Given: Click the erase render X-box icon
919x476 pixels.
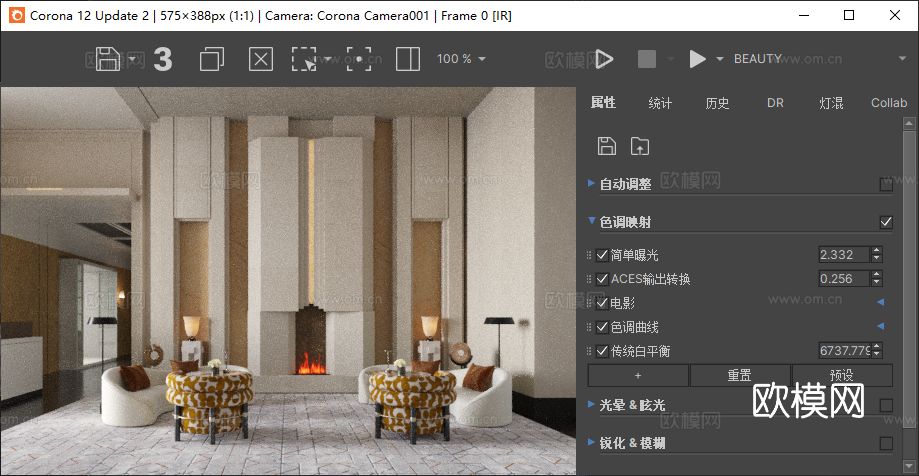Looking at the screenshot, I should (x=261, y=59).
